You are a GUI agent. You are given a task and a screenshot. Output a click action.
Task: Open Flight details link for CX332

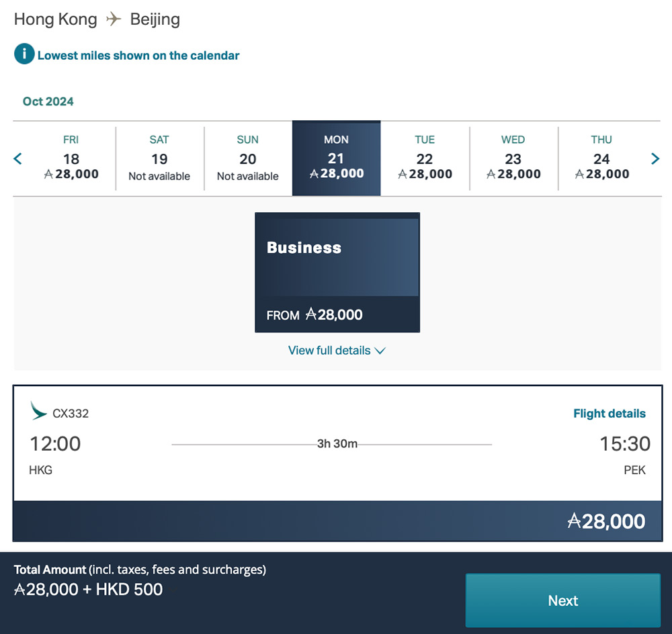pos(609,414)
